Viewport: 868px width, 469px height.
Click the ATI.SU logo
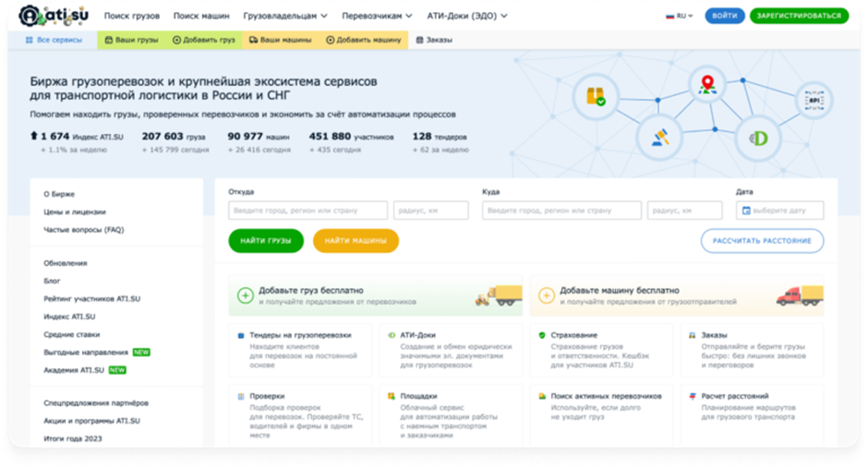[x=54, y=16]
